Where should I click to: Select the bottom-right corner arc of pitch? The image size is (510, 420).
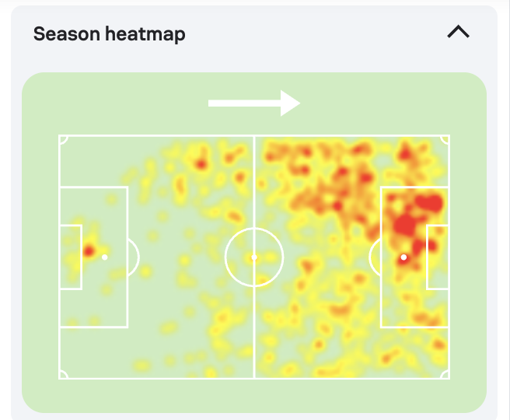[x=445, y=374]
